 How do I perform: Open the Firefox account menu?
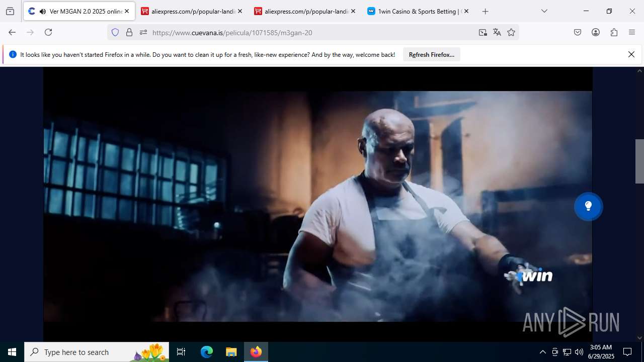click(x=596, y=32)
